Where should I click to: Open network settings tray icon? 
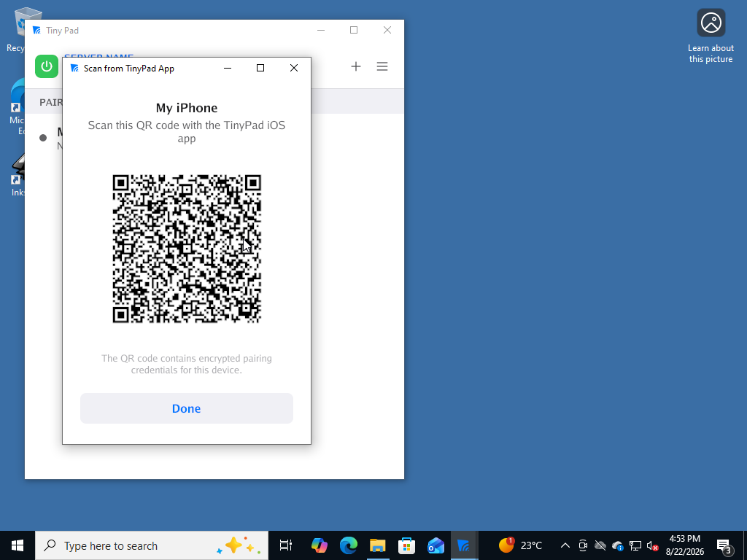tap(635, 545)
